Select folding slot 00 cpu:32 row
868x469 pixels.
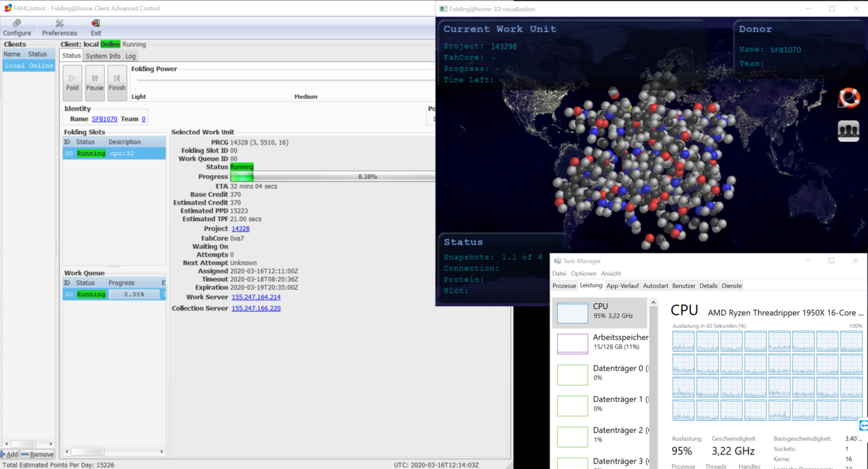pos(114,153)
